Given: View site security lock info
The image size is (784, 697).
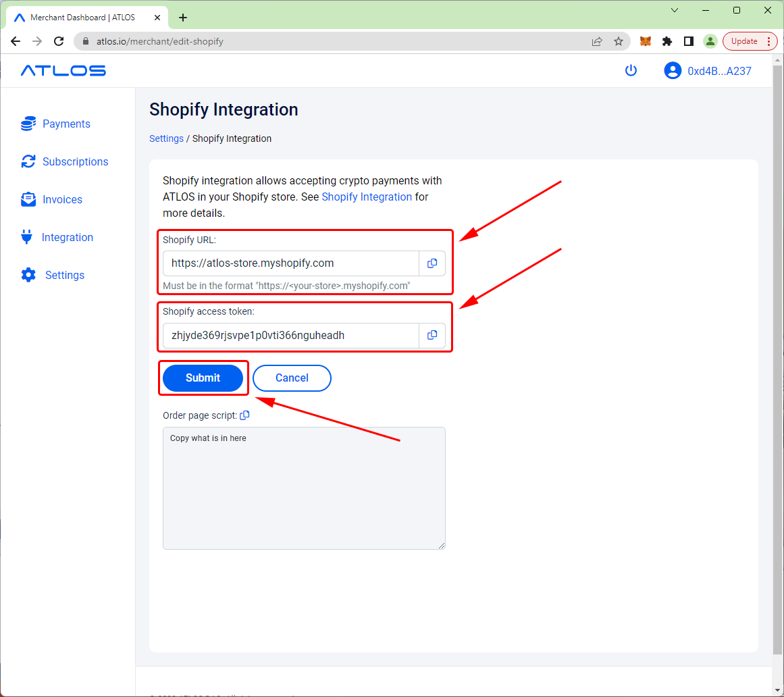Looking at the screenshot, I should click(86, 41).
